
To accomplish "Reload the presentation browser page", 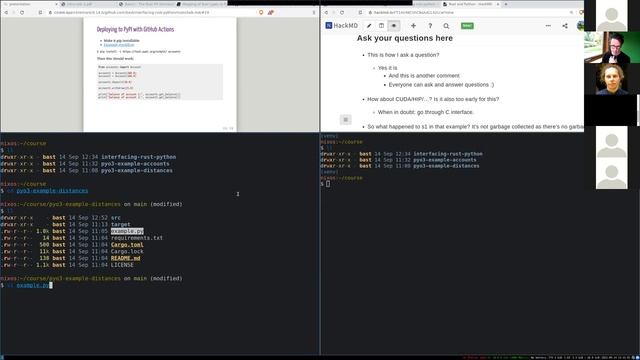I will pos(22,13).
